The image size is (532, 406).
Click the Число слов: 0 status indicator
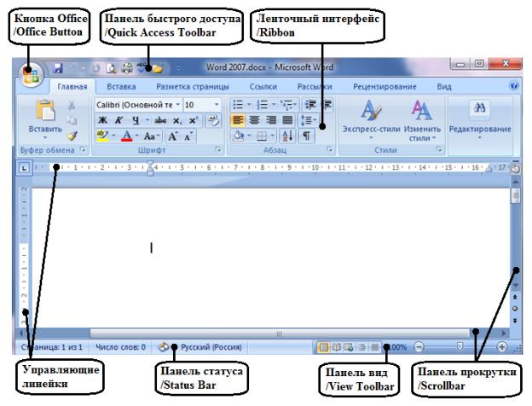pos(120,347)
